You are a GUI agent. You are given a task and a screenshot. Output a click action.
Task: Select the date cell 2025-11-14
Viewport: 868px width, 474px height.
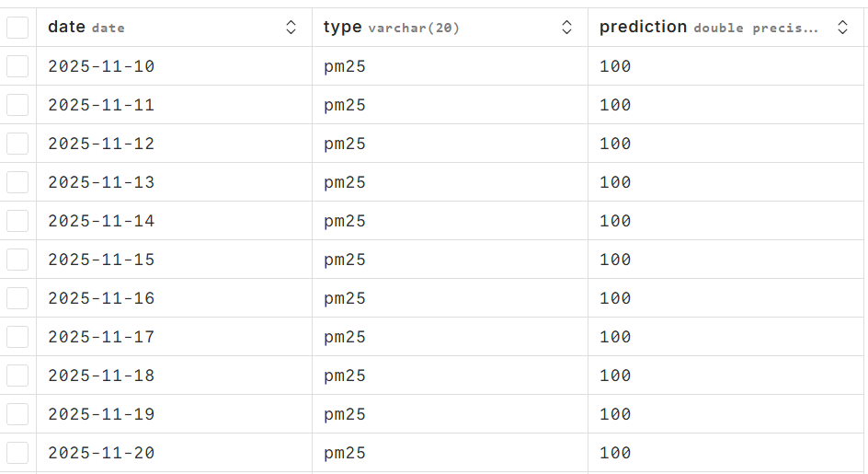101,221
